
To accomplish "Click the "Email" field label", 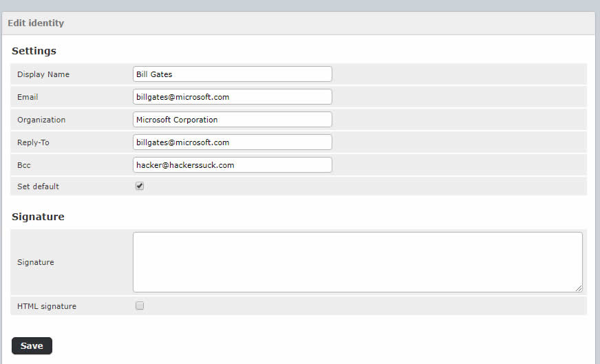I will coord(28,97).
